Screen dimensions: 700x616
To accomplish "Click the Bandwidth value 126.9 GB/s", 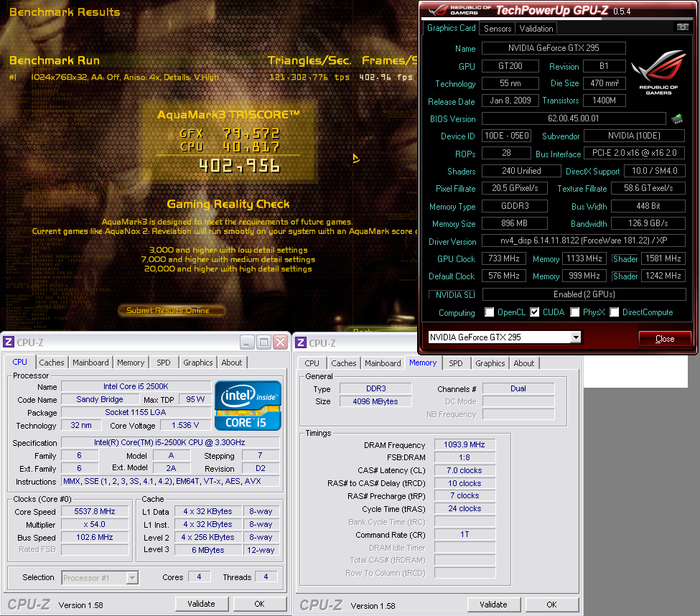I will [x=648, y=223].
